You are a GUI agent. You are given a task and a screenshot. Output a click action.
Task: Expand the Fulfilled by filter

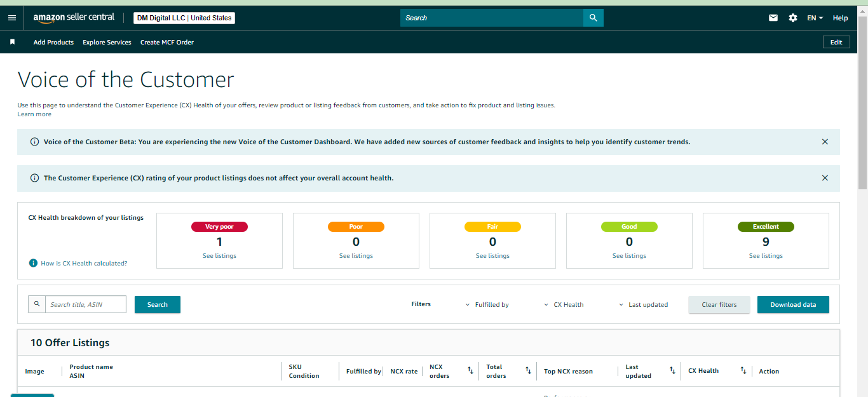point(487,305)
